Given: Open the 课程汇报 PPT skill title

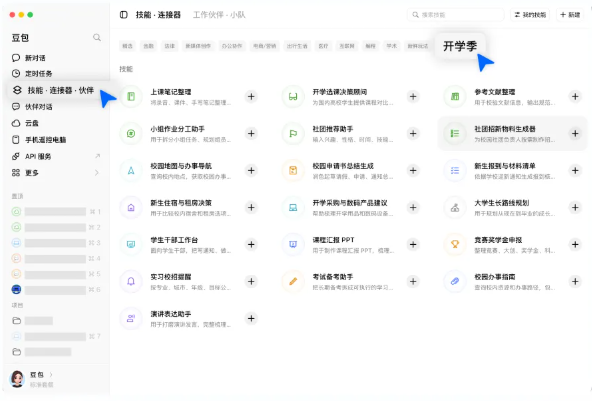Looking at the screenshot, I should (x=333, y=240).
